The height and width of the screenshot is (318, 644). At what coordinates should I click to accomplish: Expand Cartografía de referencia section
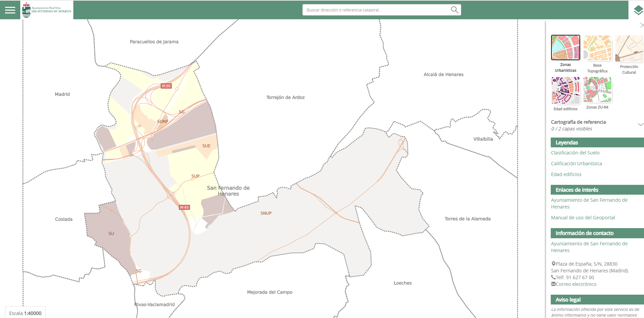(x=640, y=125)
